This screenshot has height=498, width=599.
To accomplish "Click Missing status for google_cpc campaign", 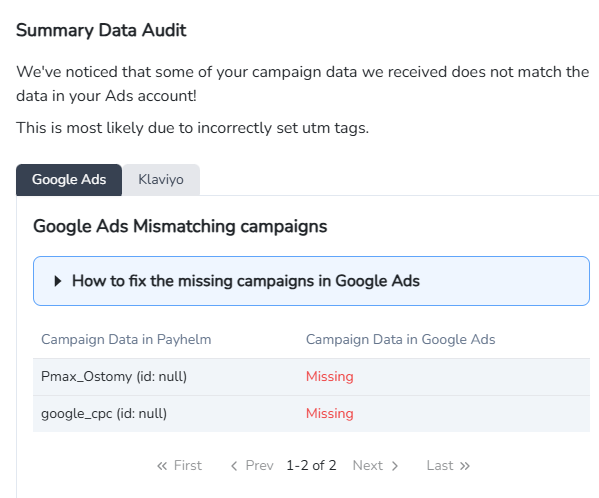I will 330,414.
